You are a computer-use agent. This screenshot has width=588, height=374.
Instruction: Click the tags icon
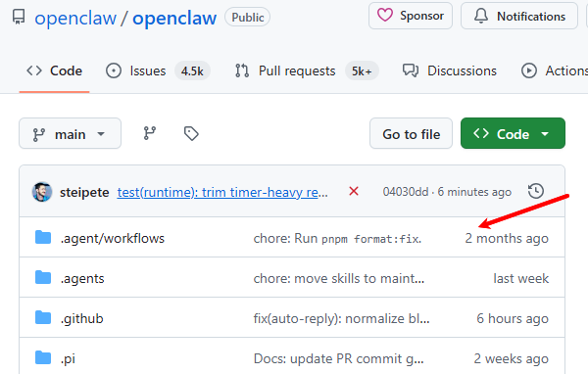pyautogui.click(x=191, y=133)
